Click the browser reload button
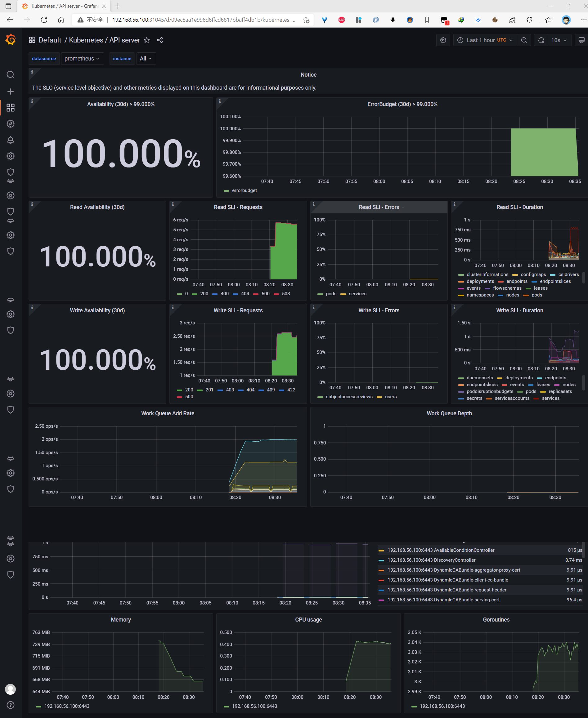The height and width of the screenshot is (718, 588). click(x=44, y=20)
